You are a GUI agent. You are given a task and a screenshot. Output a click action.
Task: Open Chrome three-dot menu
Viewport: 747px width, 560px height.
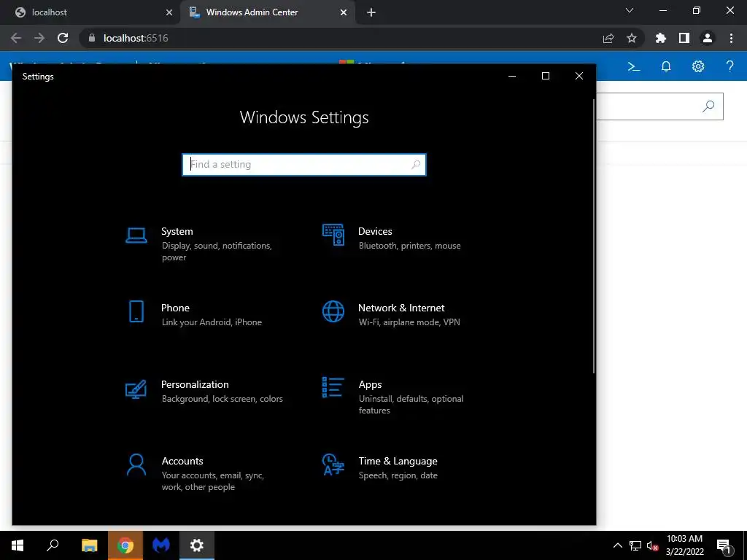[x=731, y=38]
